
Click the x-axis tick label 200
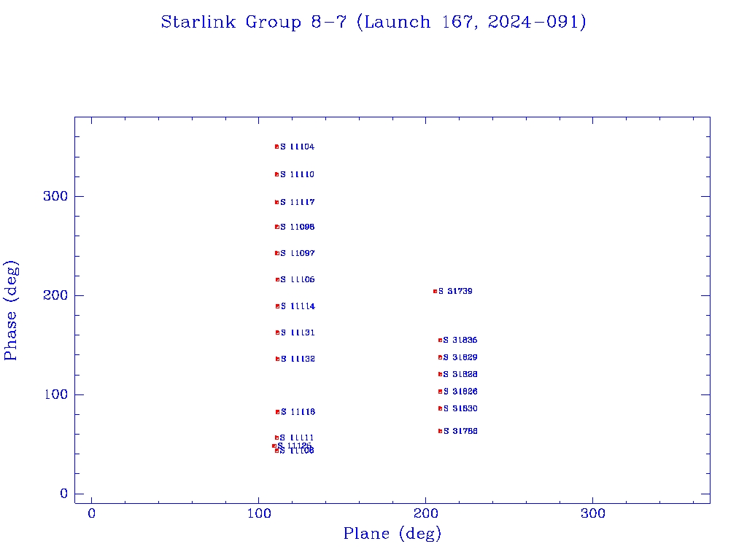pos(426,513)
